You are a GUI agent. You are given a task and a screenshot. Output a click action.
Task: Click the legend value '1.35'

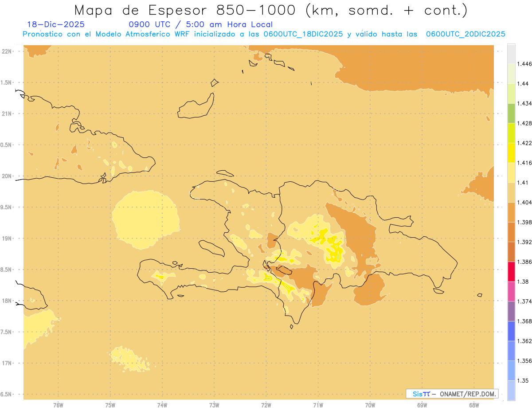[524, 381]
